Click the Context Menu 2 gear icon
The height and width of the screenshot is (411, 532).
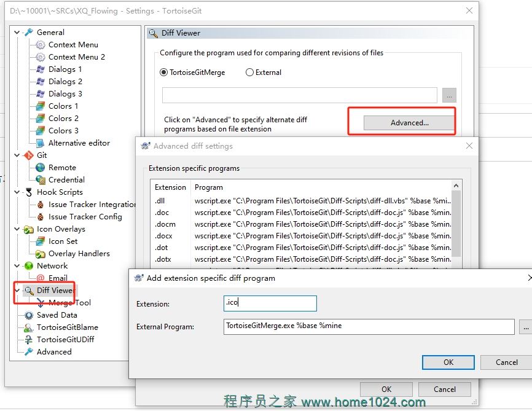(41, 57)
